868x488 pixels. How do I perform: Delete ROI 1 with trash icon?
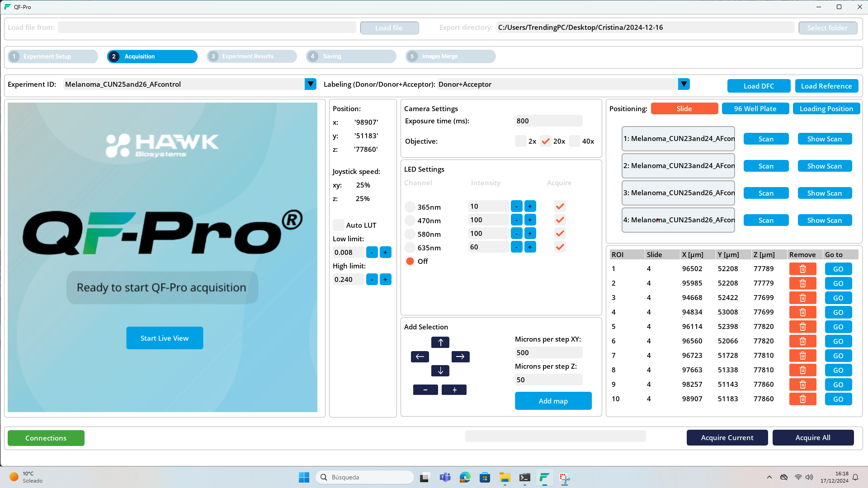coord(802,269)
